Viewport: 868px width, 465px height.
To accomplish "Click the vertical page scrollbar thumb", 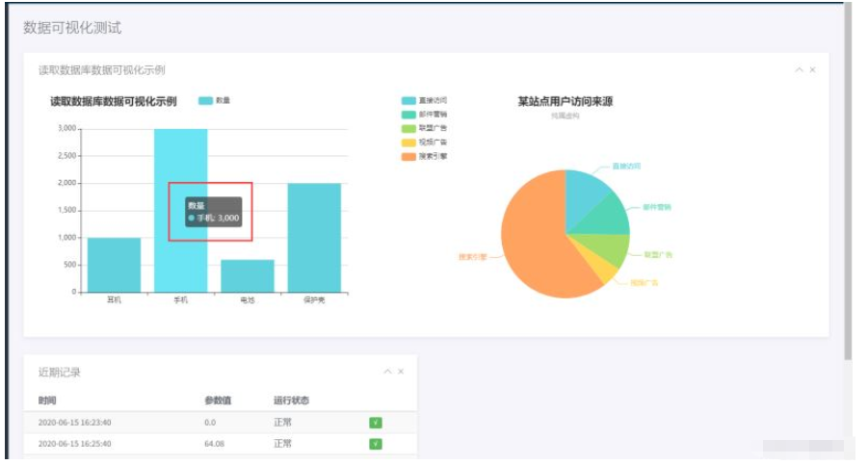I will [x=848, y=181].
